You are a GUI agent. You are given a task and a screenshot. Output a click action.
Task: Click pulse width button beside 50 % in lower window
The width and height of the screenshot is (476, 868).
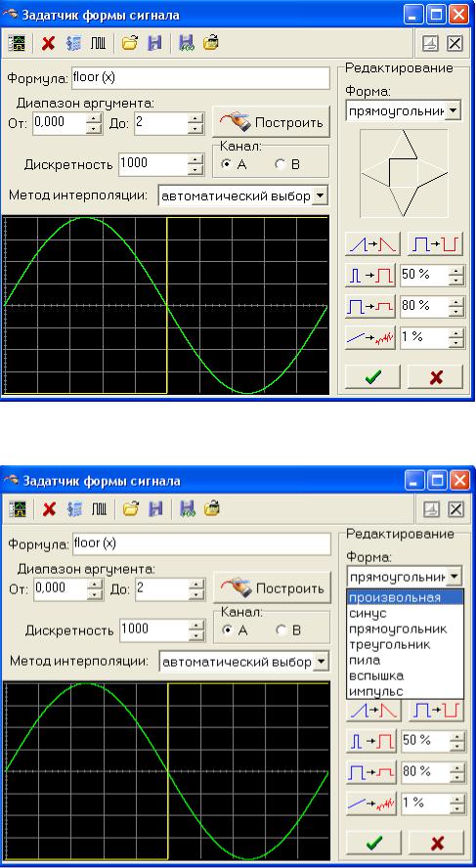(x=370, y=741)
